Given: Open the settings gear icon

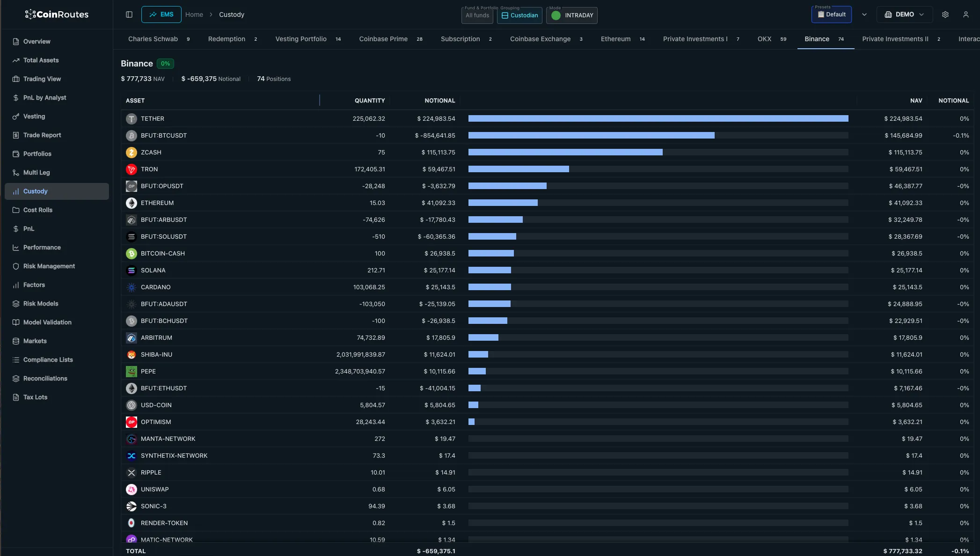Looking at the screenshot, I should click(945, 15).
